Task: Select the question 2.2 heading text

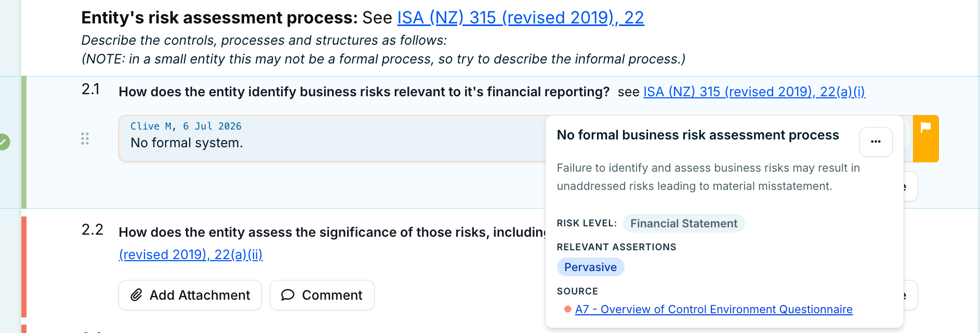Action: click(332, 232)
